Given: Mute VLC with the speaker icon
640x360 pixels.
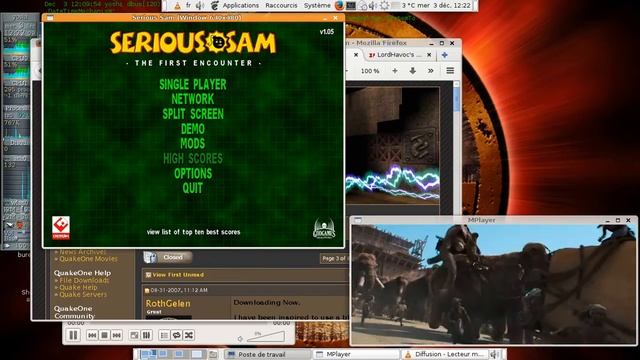Looking at the screenshot, I should pos(240,338).
